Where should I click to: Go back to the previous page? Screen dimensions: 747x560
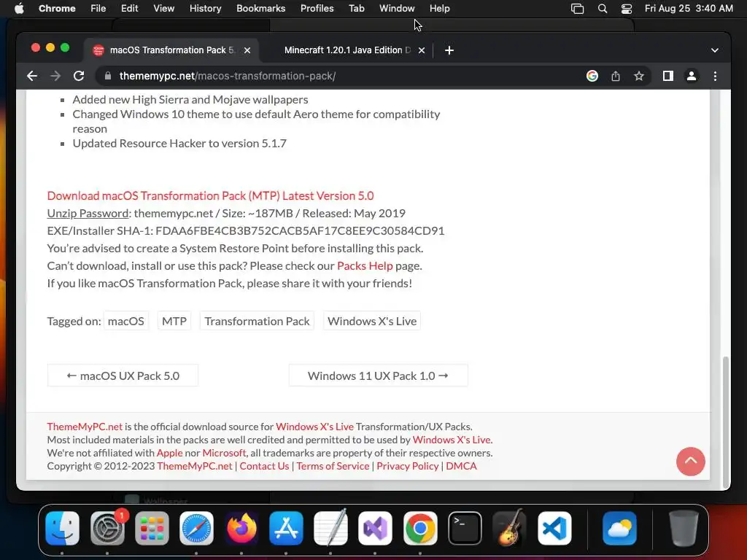point(32,76)
